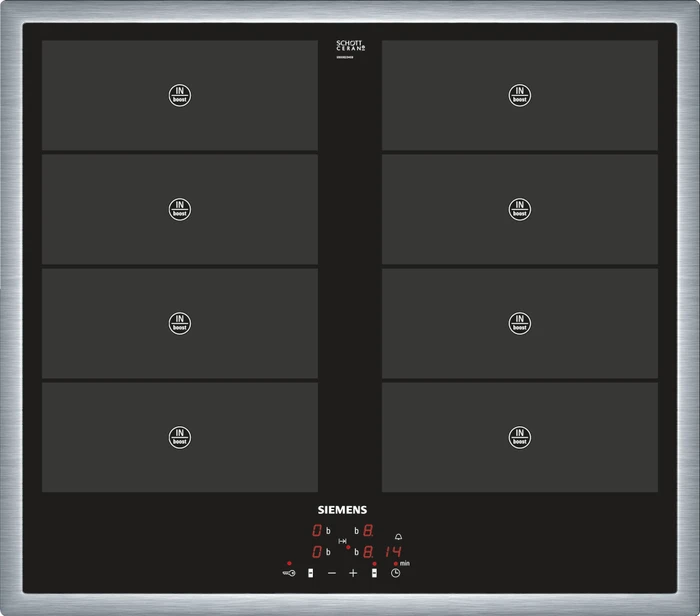
Task: Tap the minus symbol to lower power
Action: (332, 573)
